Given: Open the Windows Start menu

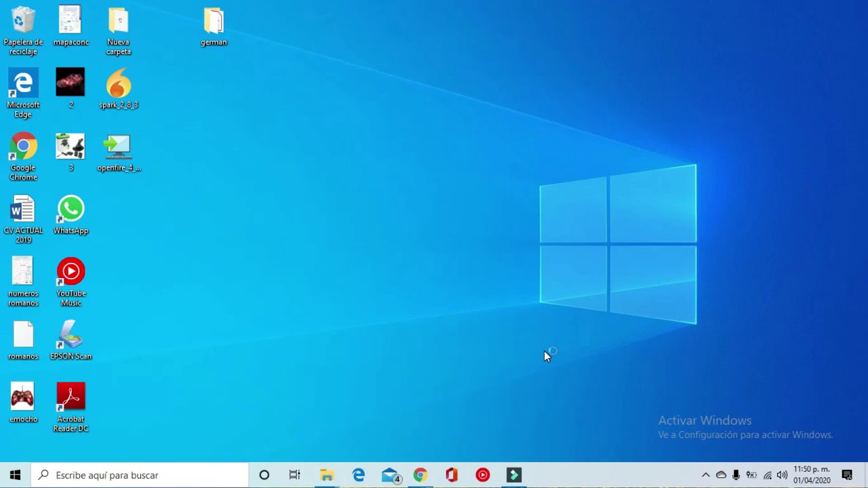Looking at the screenshot, I should click(x=16, y=475).
